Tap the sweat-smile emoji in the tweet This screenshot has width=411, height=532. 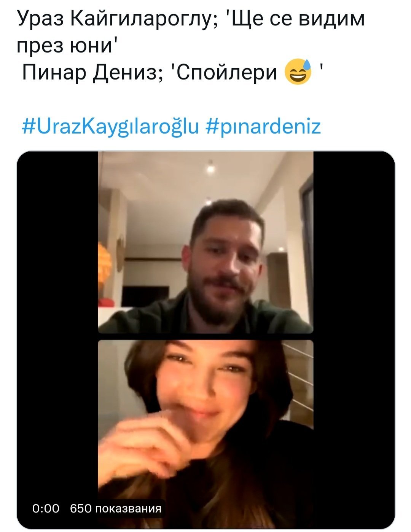(x=298, y=72)
